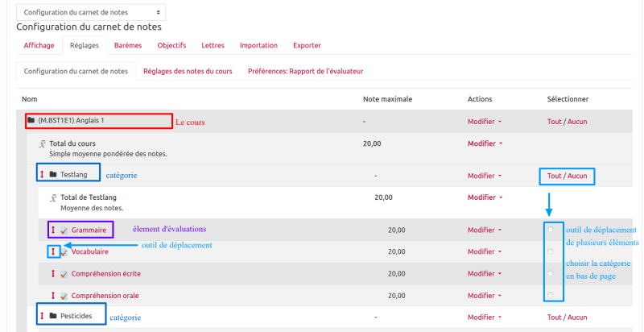Tick the selection checkbox for Grammaire
This screenshot has width=644, height=332.
(551, 230)
